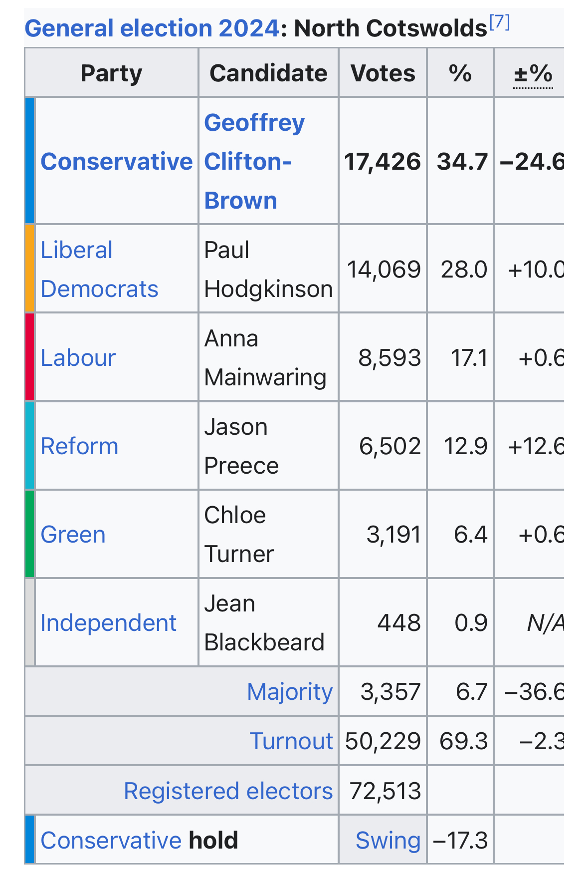Click the Swing link
Screen dimensions: 588x881
388,841
